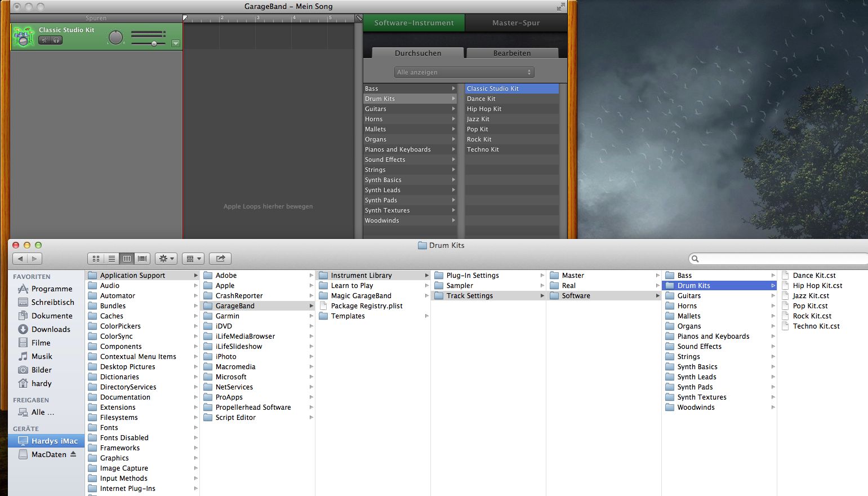Open the Durchsuchen tab
This screenshot has height=496, width=868.
(418, 53)
